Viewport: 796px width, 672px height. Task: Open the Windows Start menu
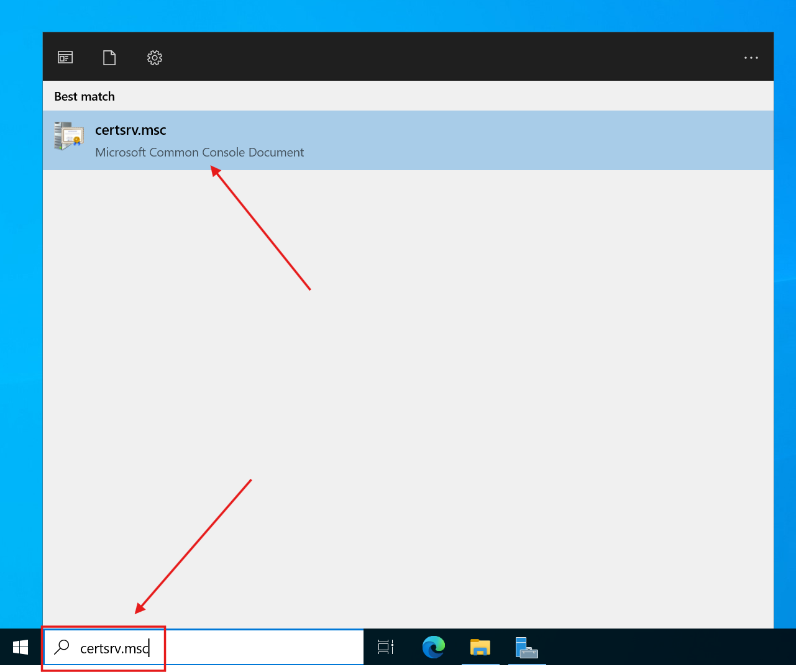click(21, 647)
